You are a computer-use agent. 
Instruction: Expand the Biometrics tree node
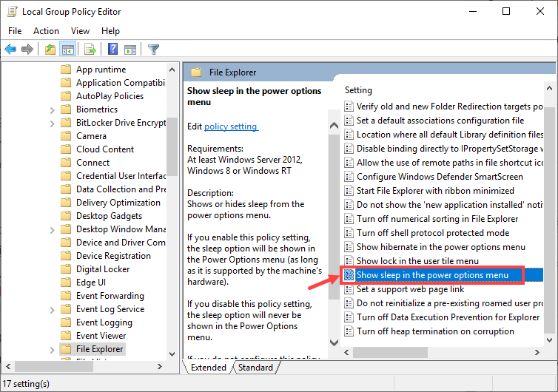pyautogui.click(x=52, y=109)
